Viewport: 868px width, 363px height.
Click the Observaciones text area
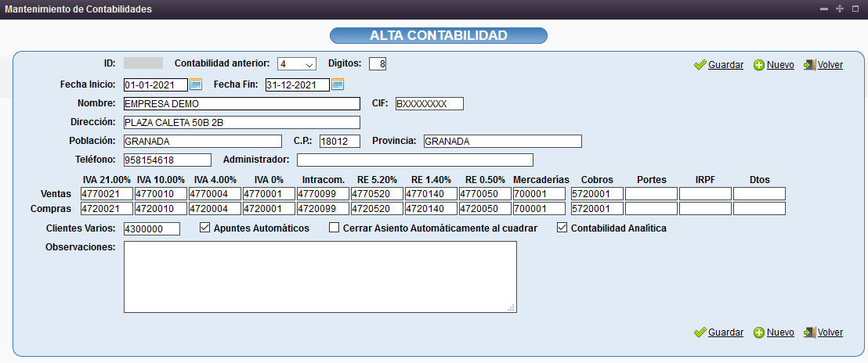click(x=320, y=277)
